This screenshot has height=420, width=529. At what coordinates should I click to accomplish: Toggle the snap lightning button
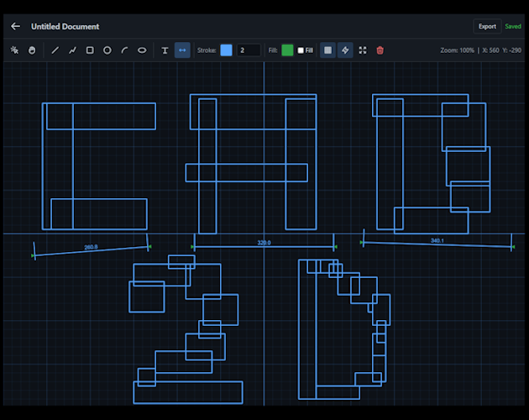tap(345, 50)
